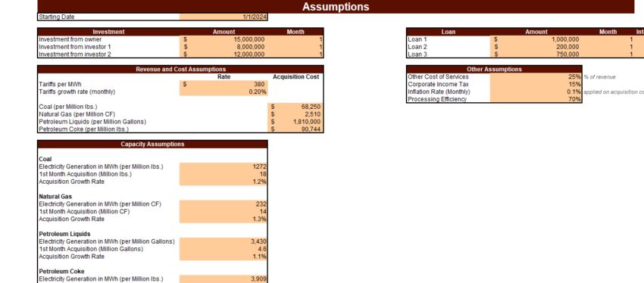Viewport: 644px width, 283px height.
Task: Select the Assumptions title banner
Action: click(x=336, y=7)
